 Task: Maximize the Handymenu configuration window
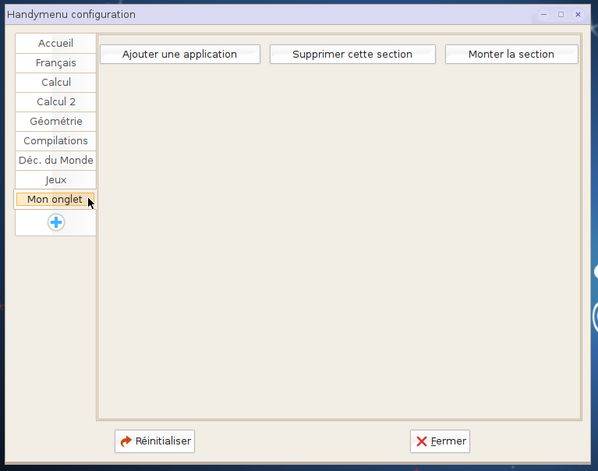pos(561,14)
